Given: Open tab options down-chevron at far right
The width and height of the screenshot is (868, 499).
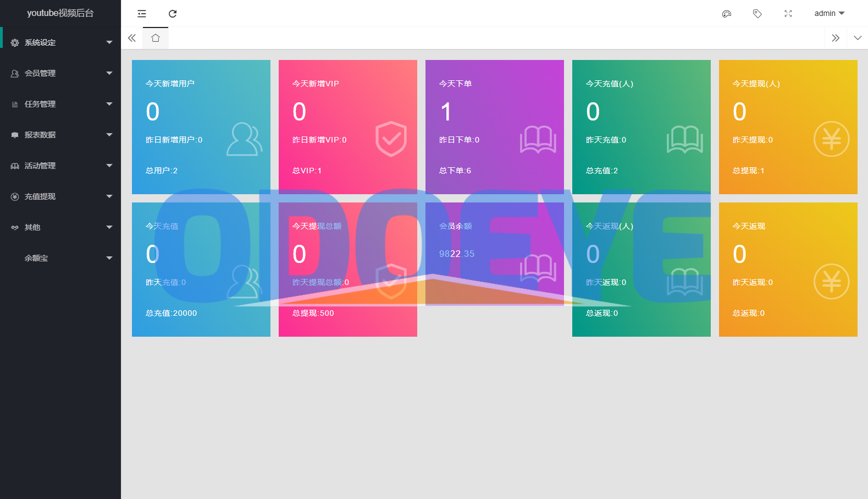Looking at the screenshot, I should 858,38.
